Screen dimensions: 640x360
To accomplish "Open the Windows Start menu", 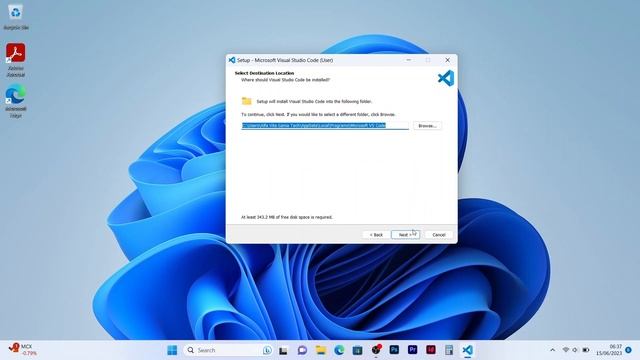I will click(x=172, y=350).
